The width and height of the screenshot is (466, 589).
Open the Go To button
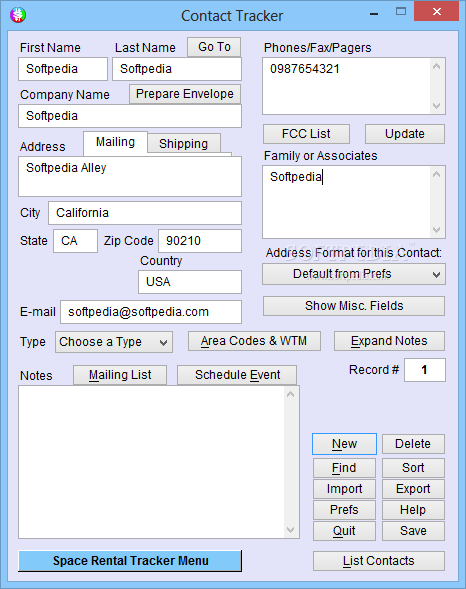(x=214, y=47)
